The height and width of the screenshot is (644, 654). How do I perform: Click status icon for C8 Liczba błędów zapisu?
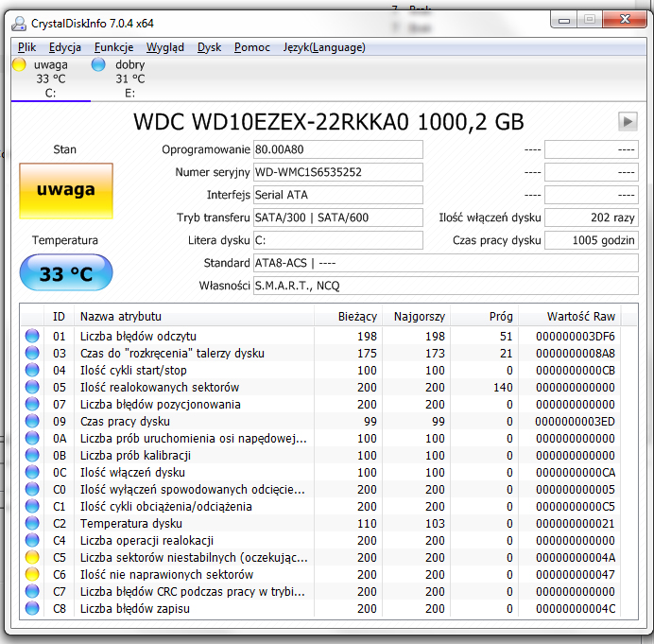coord(32,608)
